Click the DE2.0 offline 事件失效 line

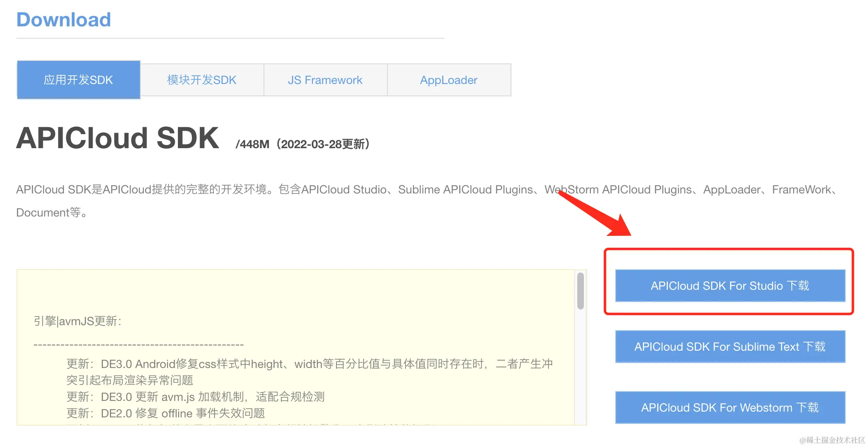166,413
